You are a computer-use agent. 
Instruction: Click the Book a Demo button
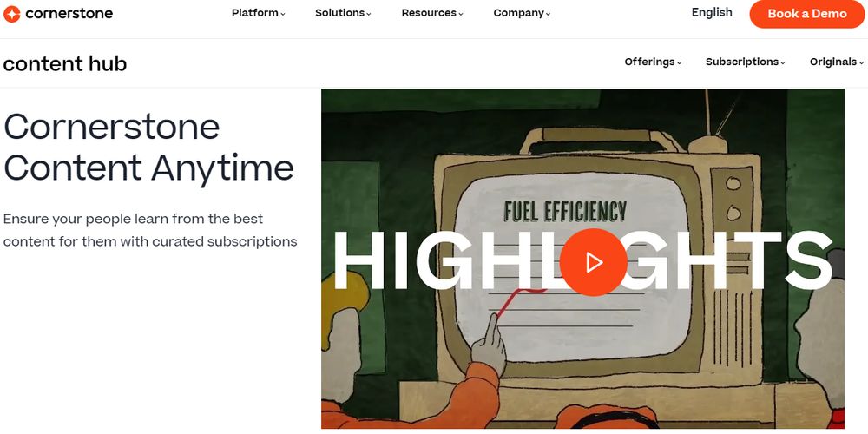(807, 14)
